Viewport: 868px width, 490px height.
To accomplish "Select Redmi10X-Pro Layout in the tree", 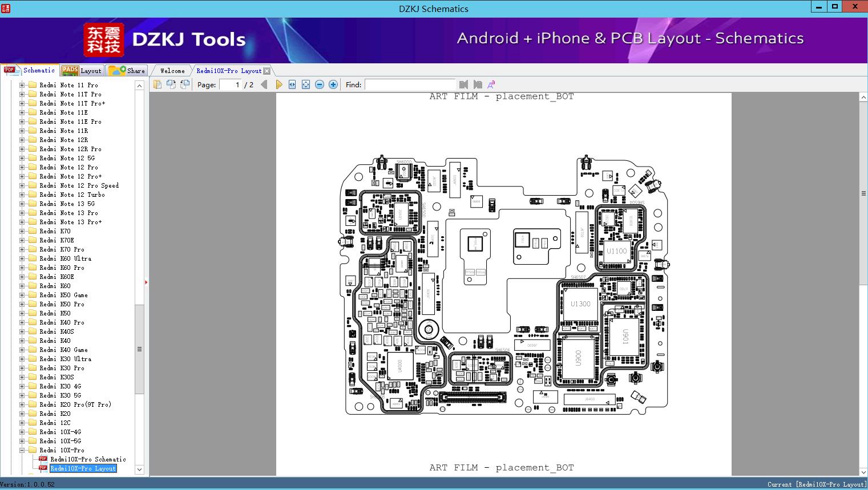I will (83, 468).
